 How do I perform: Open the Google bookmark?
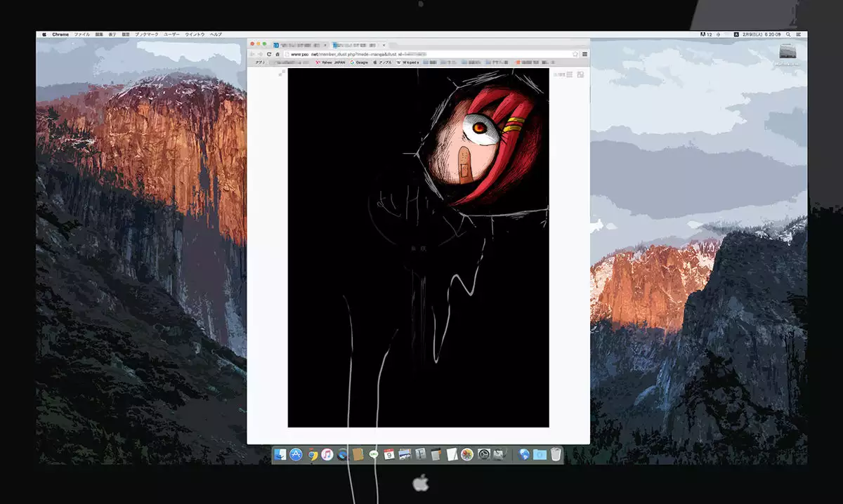(359, 62)
